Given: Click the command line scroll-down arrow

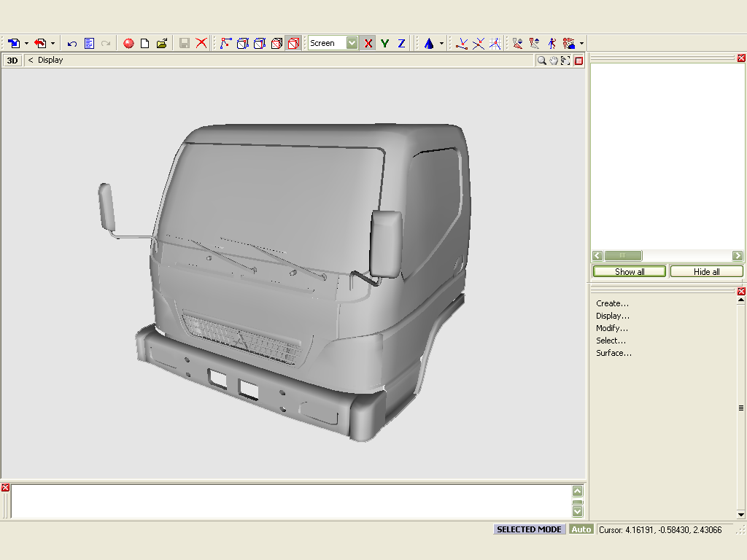Looking at the screenshot, I should (x=578, y=511).
